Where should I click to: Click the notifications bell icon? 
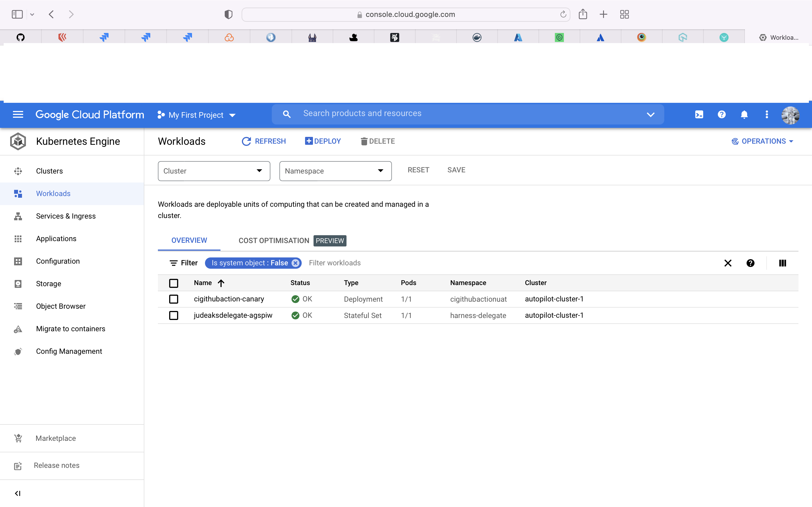point(744,115)
